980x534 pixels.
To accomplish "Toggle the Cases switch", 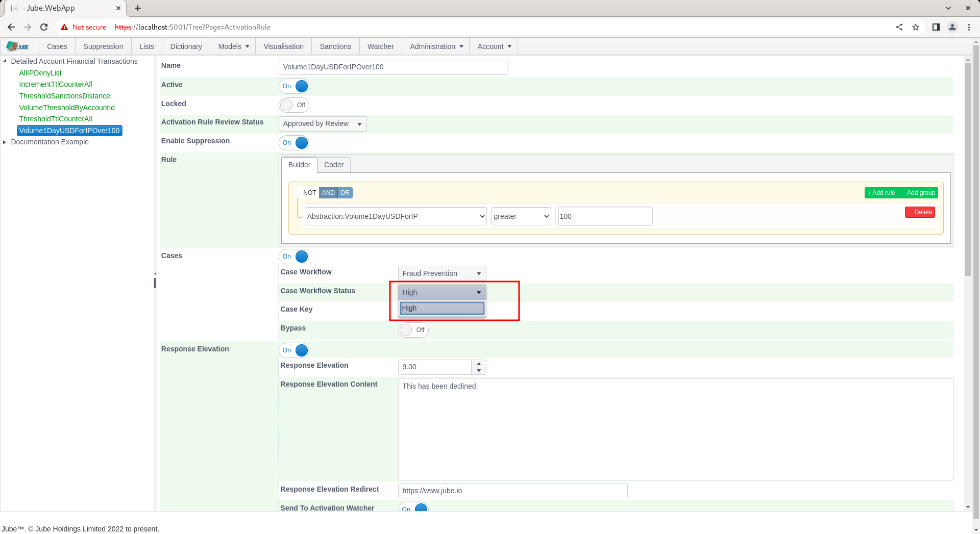I will click(x=294, y=257).
